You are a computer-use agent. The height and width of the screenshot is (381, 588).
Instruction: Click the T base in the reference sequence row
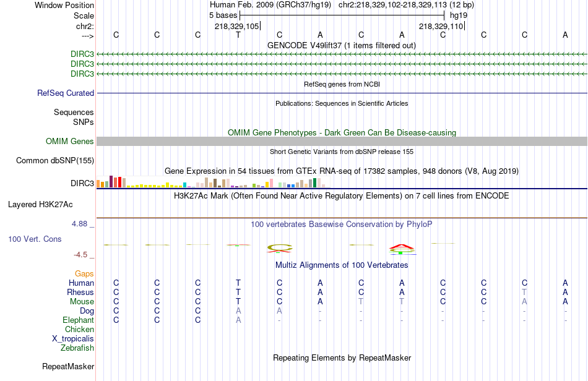tap(238, 35)
